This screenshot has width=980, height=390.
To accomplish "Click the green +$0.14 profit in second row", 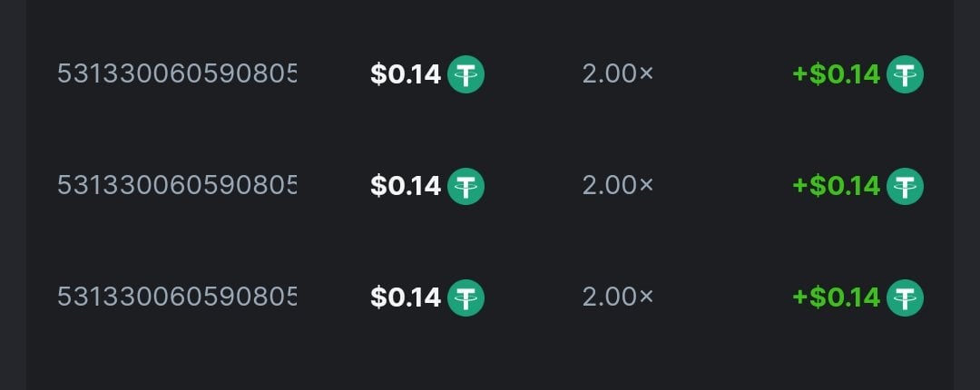I will [836, 186].
